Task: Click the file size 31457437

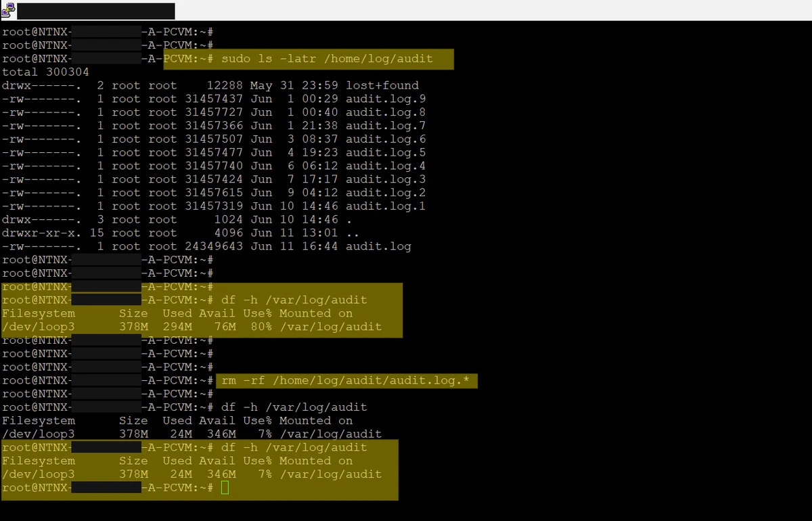Action: (214, 99)
